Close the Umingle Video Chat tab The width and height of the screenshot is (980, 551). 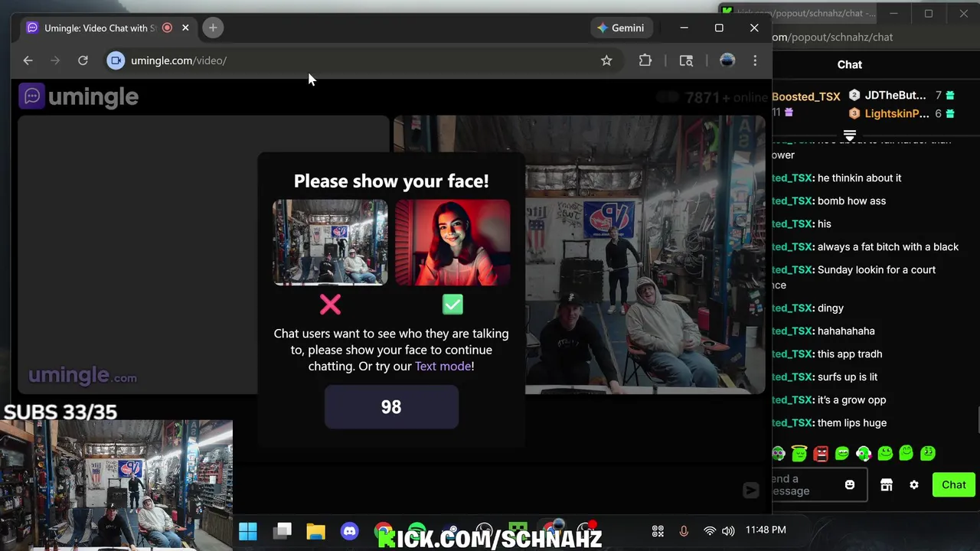point(185,28)
